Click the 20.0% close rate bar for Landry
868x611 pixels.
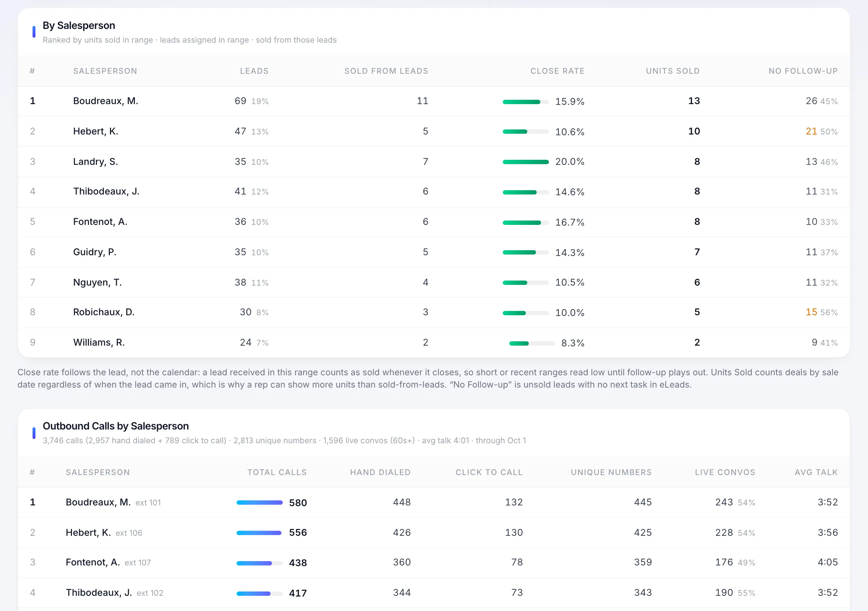[x=526, y=162]
